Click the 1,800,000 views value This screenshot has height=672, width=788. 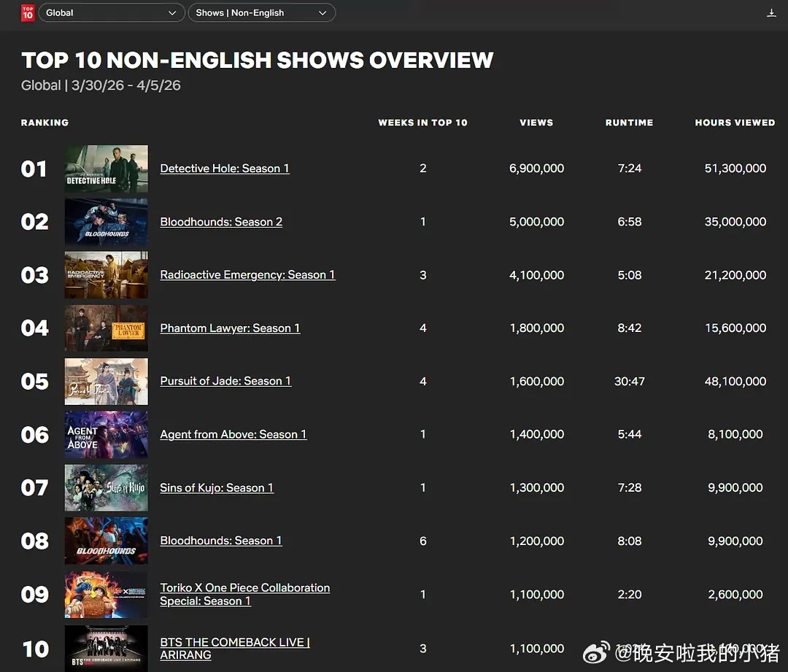tap(537, 328)
